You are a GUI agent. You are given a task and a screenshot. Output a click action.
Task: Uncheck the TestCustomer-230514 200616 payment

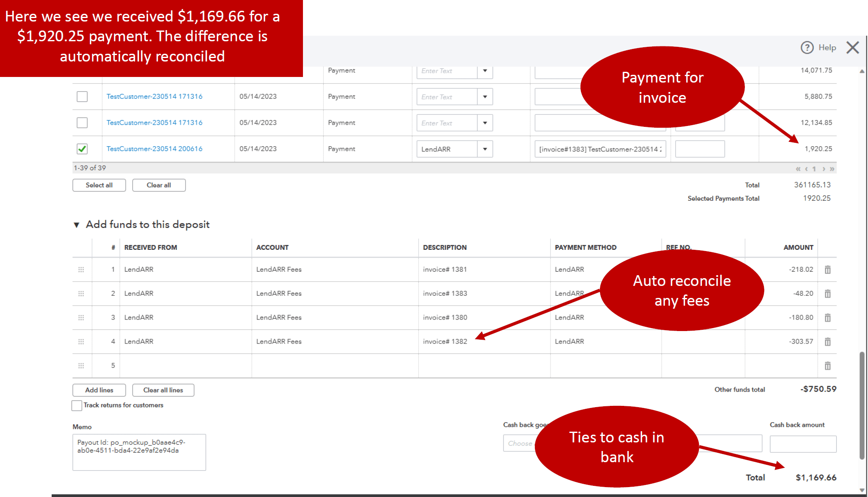82,149
